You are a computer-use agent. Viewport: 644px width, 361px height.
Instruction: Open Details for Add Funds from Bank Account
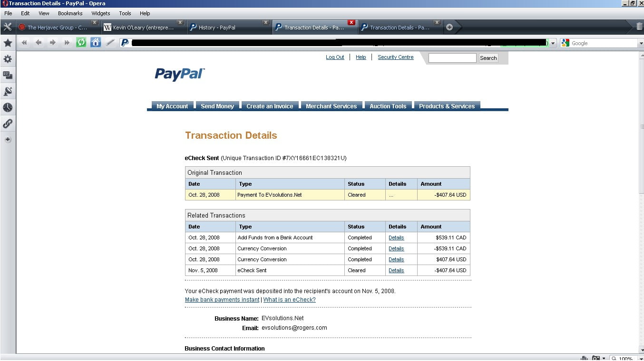[x=396, y=237]
